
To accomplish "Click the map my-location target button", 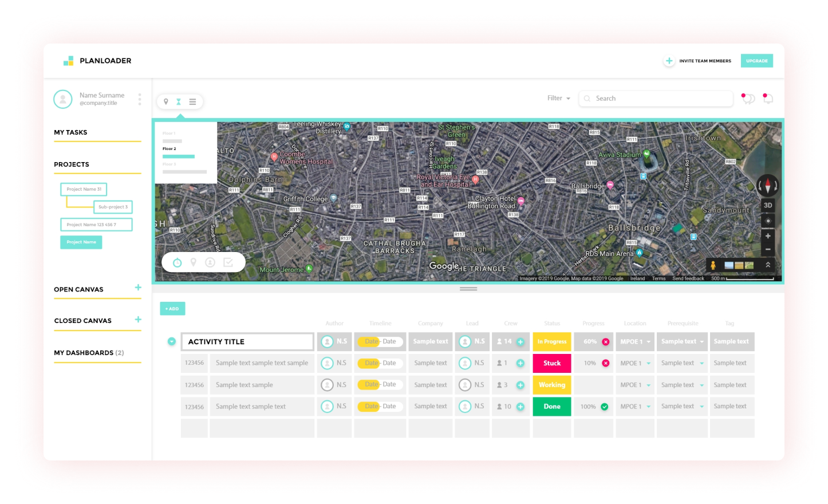I will [768, 221].
